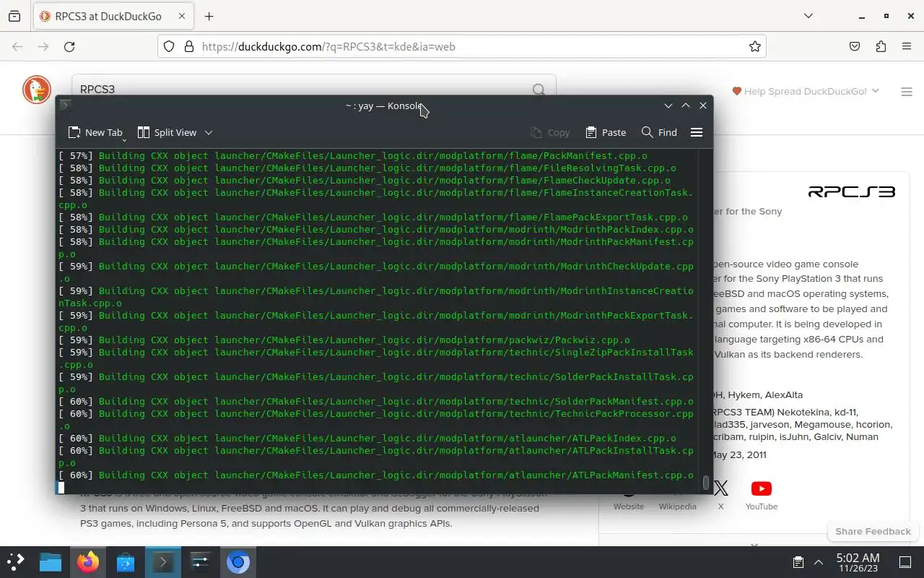Go back in Firefox navigation
924x578 pixels.
17,46
